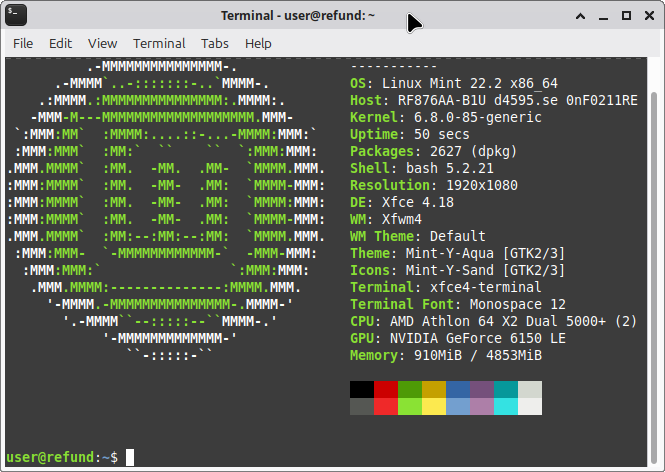Click the mustard yellow color block
This screenshot has width=665, height=472.
[x=434, y=389]
